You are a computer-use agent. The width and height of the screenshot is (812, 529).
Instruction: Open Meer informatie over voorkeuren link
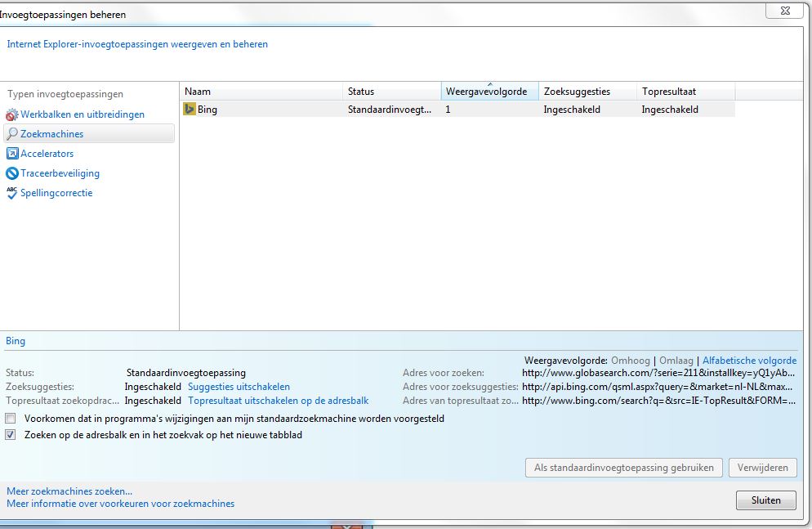pyautogui.click(x=120, y=504)
